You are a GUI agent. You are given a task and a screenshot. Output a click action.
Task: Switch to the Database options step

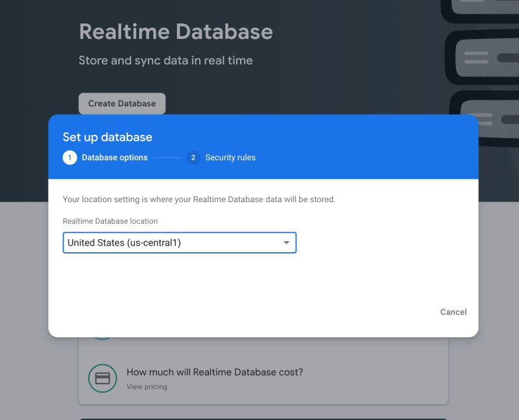pos(115,157)
